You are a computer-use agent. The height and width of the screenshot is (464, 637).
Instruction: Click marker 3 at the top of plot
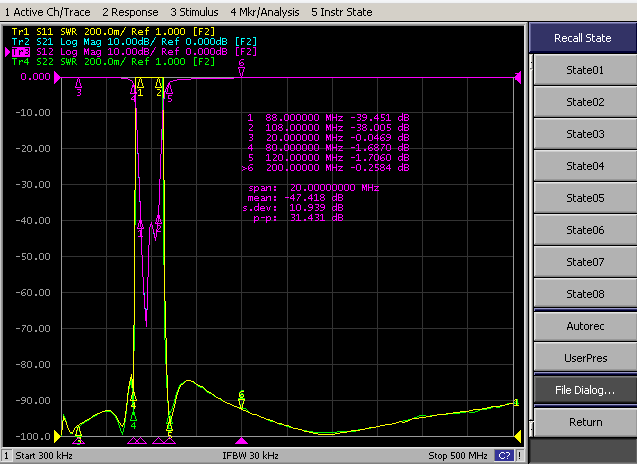point(78,87)
